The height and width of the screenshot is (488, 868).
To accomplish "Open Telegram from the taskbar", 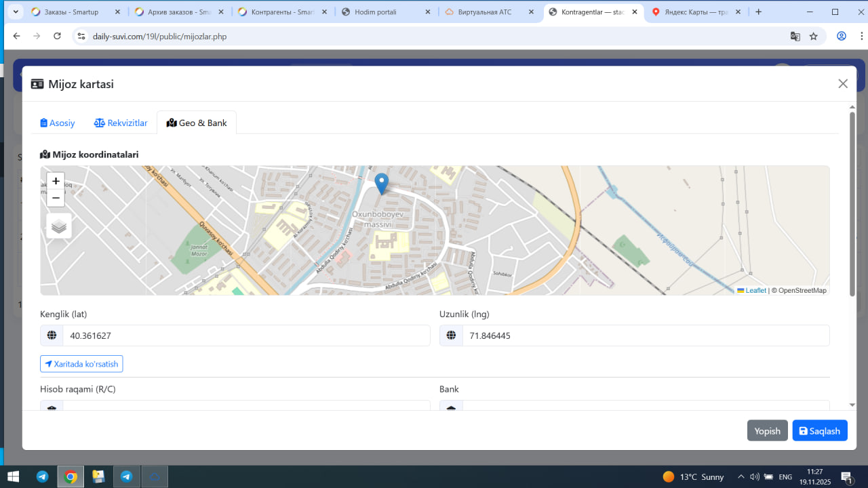I will point(42,476).
